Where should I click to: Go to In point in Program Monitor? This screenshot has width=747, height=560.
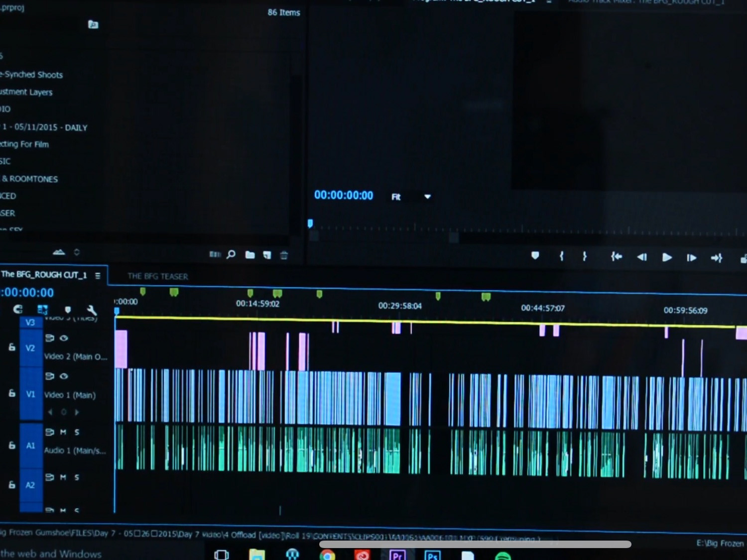click(x=617, y=256)
